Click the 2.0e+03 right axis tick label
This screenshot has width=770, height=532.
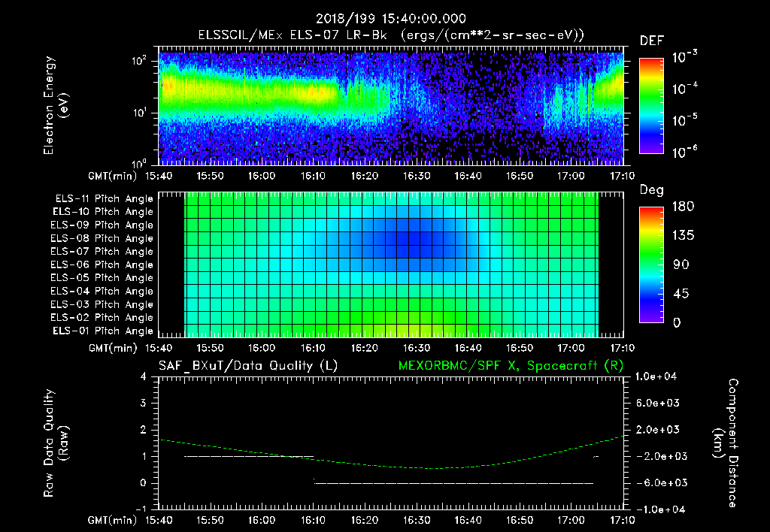(x=657, y=429)
